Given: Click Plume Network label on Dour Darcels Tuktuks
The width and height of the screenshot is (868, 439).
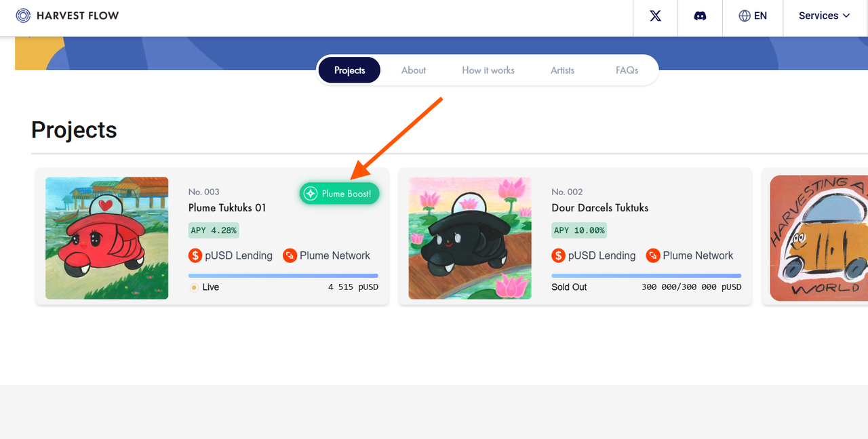Looking at the screenshot, I should click(698, 255).
